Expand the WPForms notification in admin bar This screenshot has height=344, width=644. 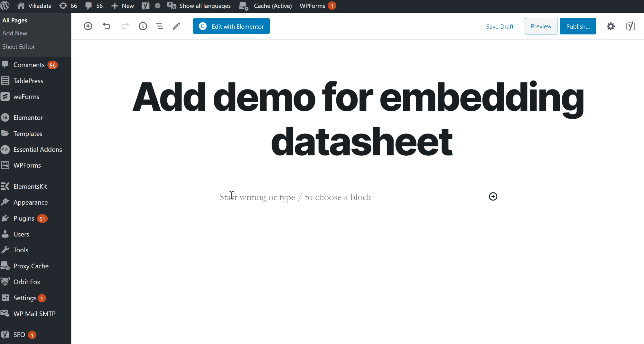(318, 6)
